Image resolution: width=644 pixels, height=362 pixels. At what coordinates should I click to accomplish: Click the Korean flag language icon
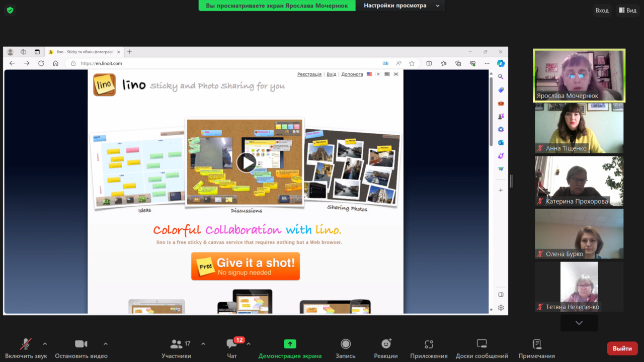tap(396, 74)
